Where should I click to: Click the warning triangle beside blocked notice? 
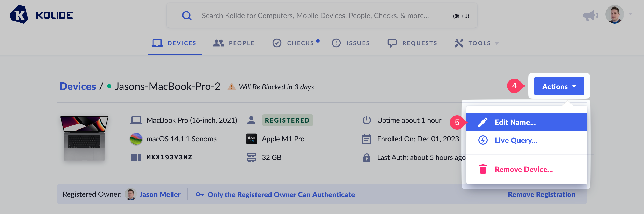click(231, 87)
